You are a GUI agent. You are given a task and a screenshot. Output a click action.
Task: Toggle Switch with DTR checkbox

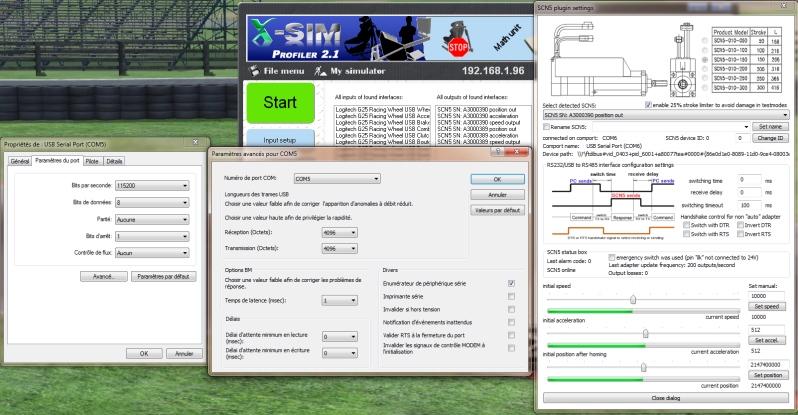click(686, 225)
